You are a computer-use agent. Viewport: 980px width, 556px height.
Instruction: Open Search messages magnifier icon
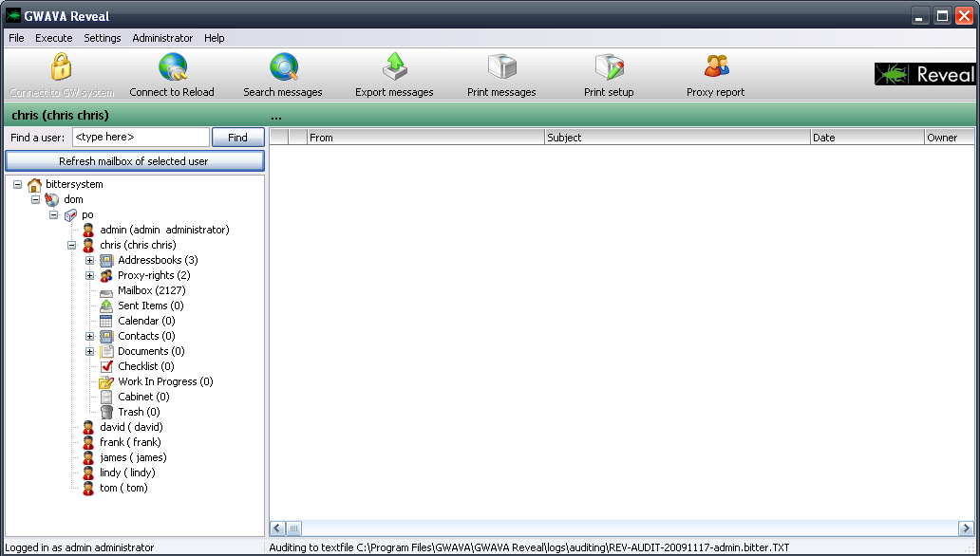(x=284, y=66)
